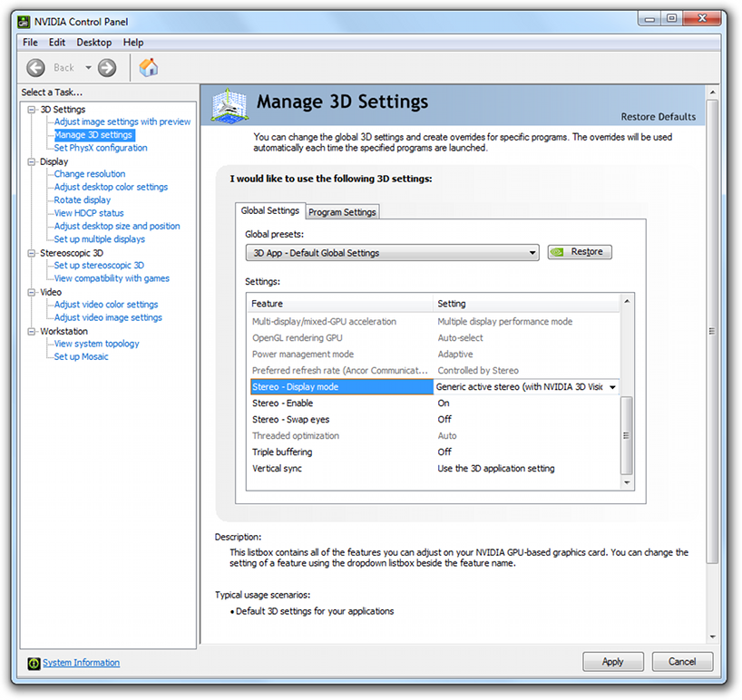Collapse the Stereoscopic 3D tree node
Viewport: 742px width, 700px height.
pyautogui.click(x=32, y=253)
